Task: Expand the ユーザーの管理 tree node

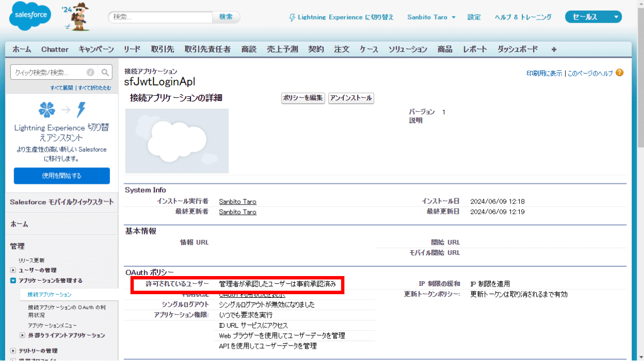Action: (13, 270)
